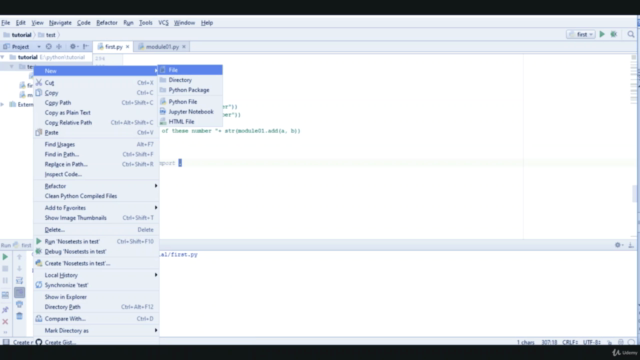640x360 pixels.
Task: Open Project panel gear settings
Action: click(x=73, y=47)
